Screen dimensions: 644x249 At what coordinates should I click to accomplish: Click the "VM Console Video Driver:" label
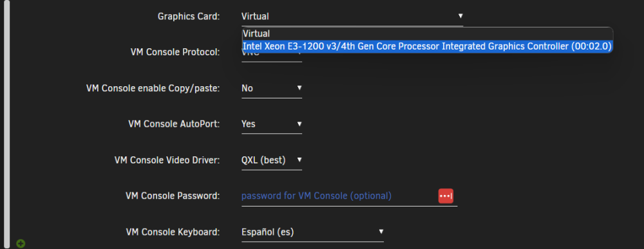coord(167,160)
